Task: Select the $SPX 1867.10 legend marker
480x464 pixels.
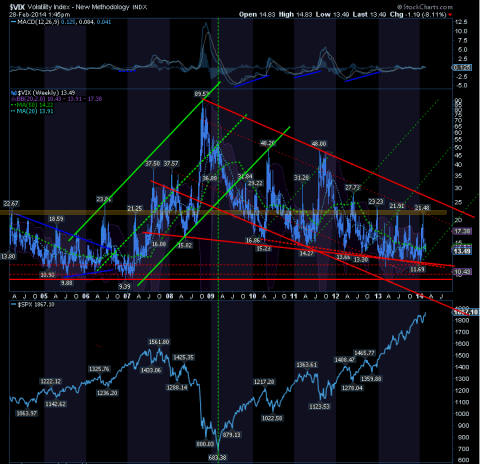Action: tap(14, 304)
